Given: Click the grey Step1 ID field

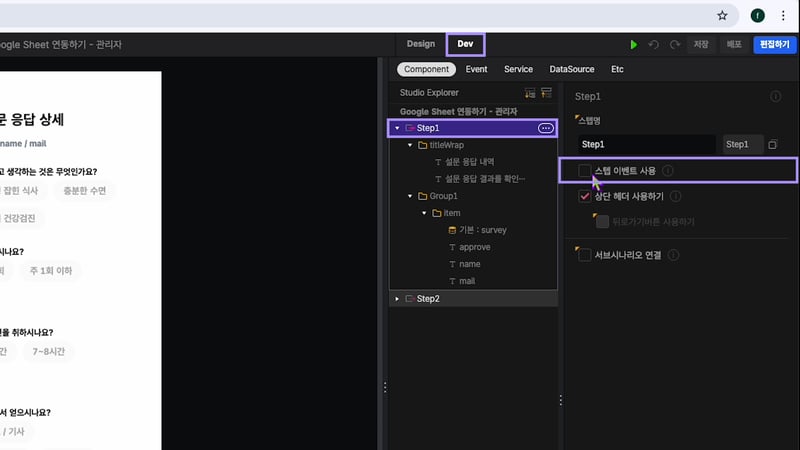Looking at the screenshot, I should [x=743, y=145].
